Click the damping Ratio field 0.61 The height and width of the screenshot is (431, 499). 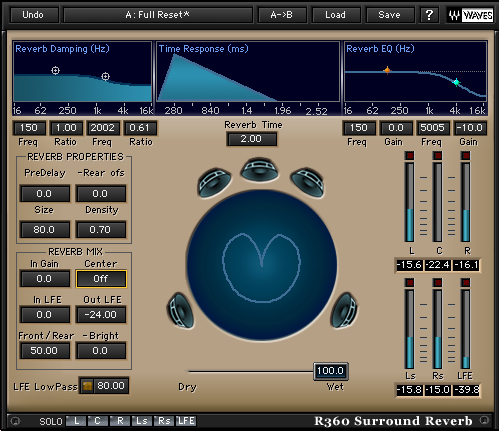(x=140, y=128)
